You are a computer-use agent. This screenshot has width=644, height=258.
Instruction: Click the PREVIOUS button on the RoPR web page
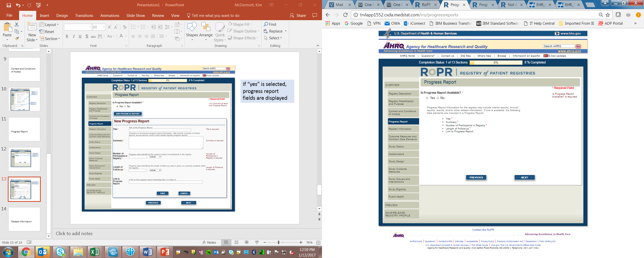[x=476, y=178]
